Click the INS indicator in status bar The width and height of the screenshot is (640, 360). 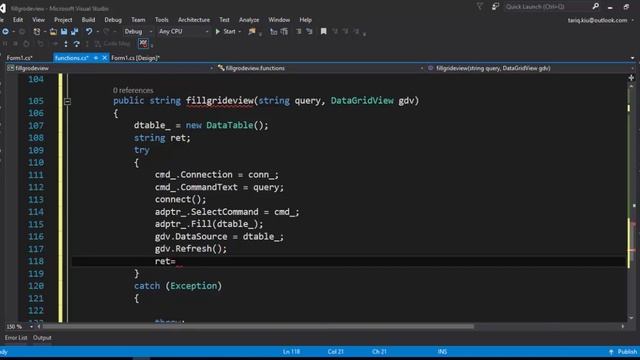[442, 351]
